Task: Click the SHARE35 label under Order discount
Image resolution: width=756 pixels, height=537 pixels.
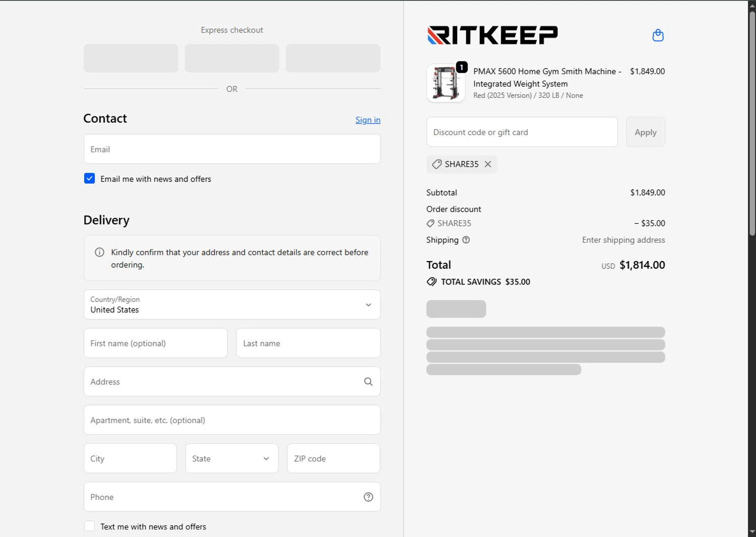Action: click(x=454, y=223)
